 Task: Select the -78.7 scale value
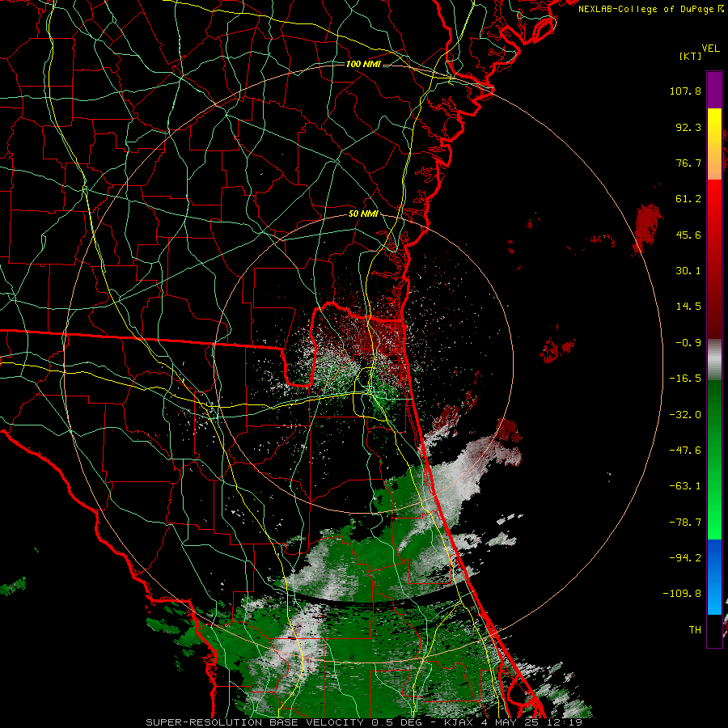click(x=685, y=523)
